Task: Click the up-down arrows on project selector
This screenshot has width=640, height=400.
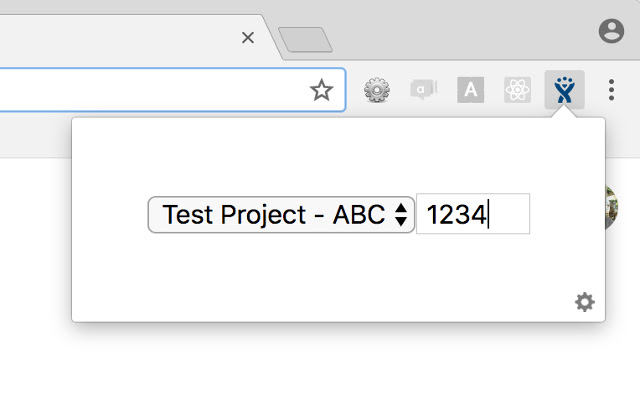Action: [x=401, y=214]
